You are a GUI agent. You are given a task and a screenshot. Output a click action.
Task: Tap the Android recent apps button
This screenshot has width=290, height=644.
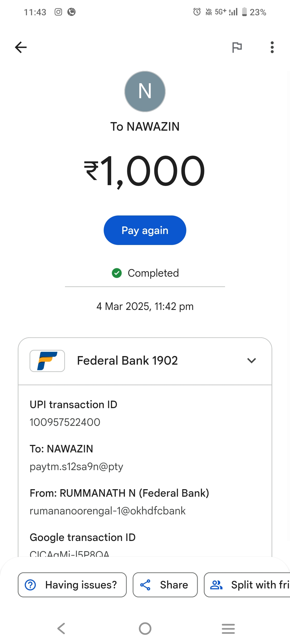pos(228,628)
